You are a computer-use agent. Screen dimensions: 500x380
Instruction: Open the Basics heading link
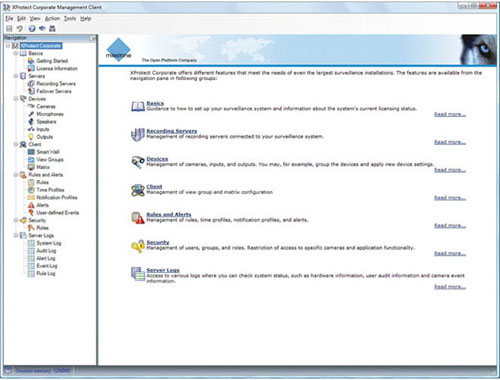tap(155, 103)
